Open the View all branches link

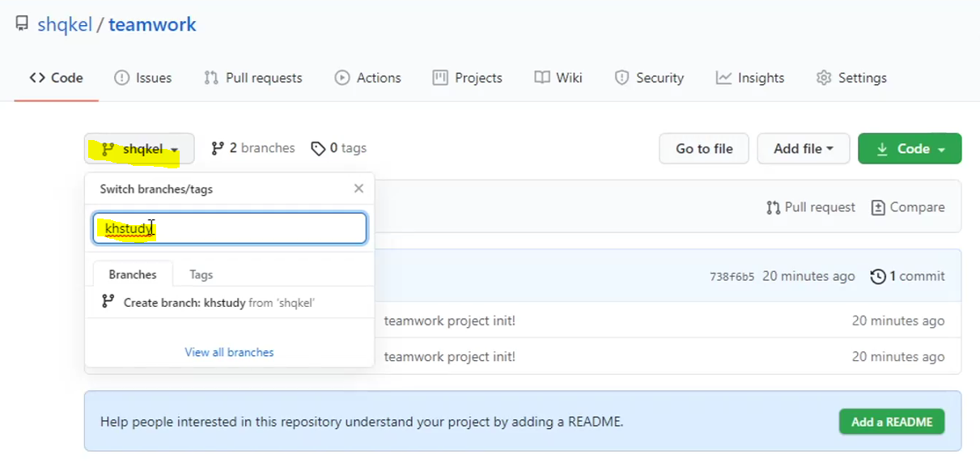(x=229, y=352)
